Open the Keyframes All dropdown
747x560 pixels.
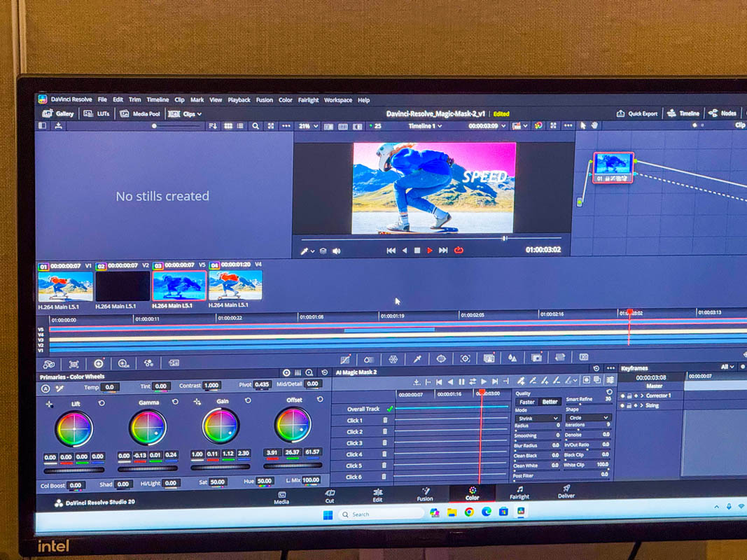(727, 367)
